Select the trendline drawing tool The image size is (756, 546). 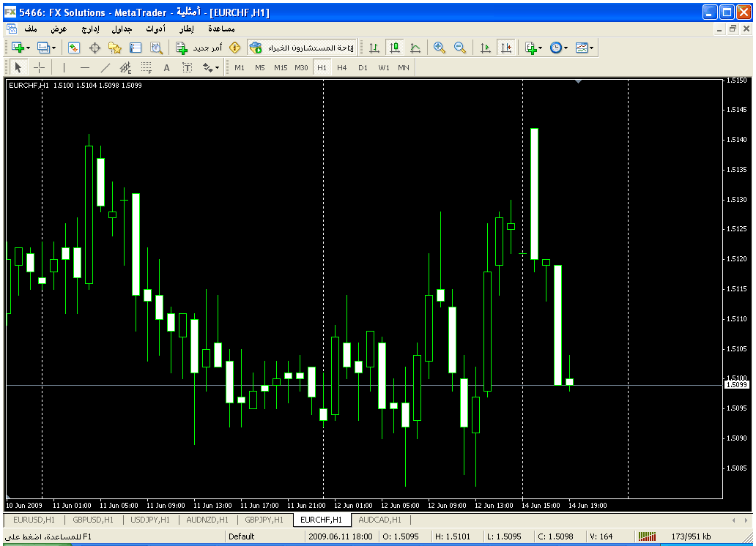point(105,67)
